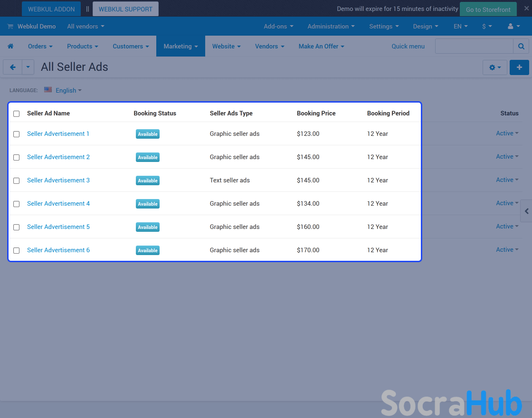Viewport: 532px width, 418px height.
Task: Open the Seller Advertisement 2 link
Action: coord(58,157)
